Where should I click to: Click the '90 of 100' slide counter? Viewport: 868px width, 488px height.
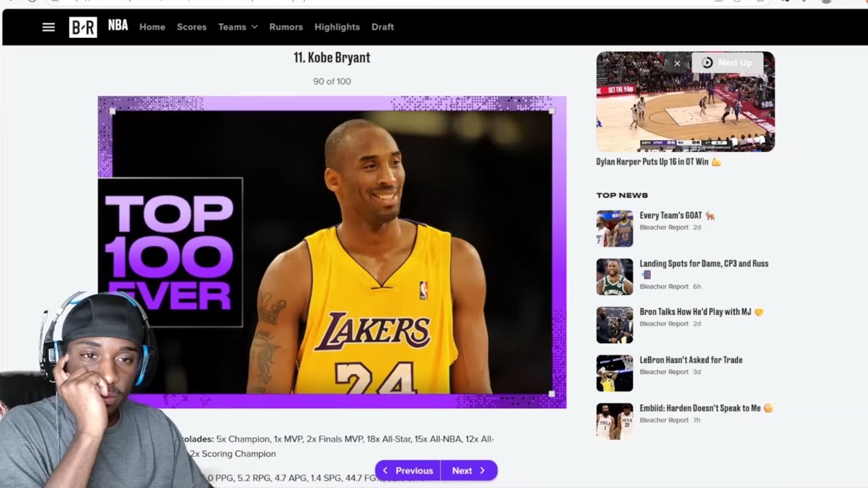click(332, 81)
